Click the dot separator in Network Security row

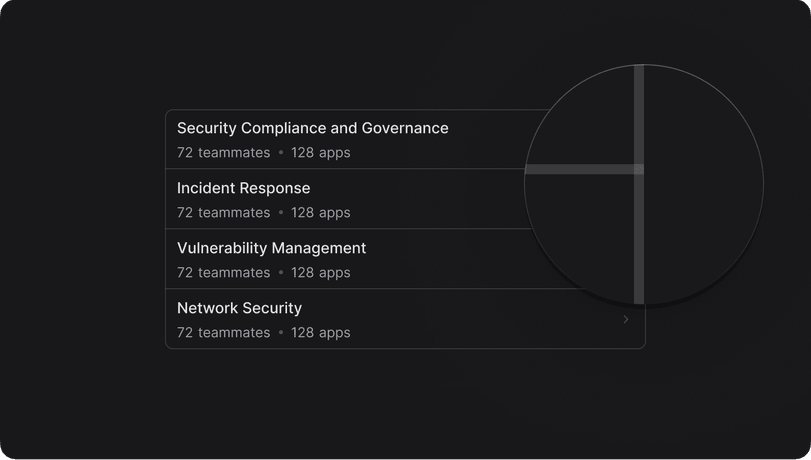281,333
